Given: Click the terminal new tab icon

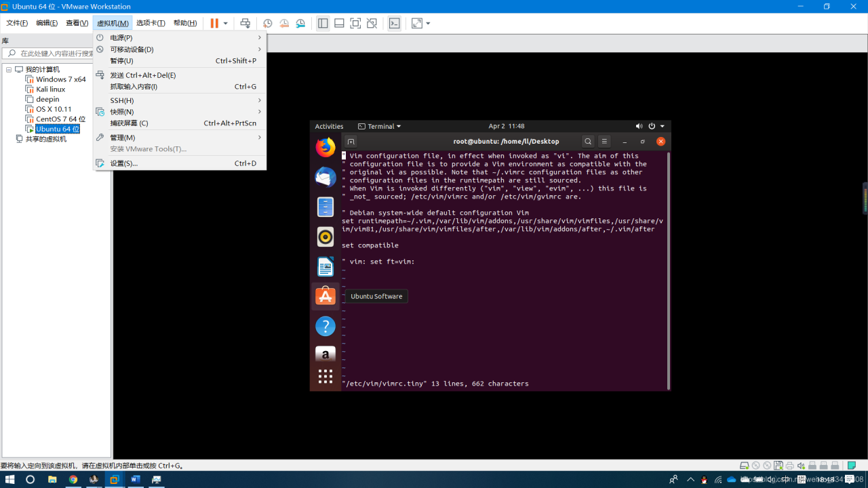Looking at the screenshot, I should click(351, 142).
